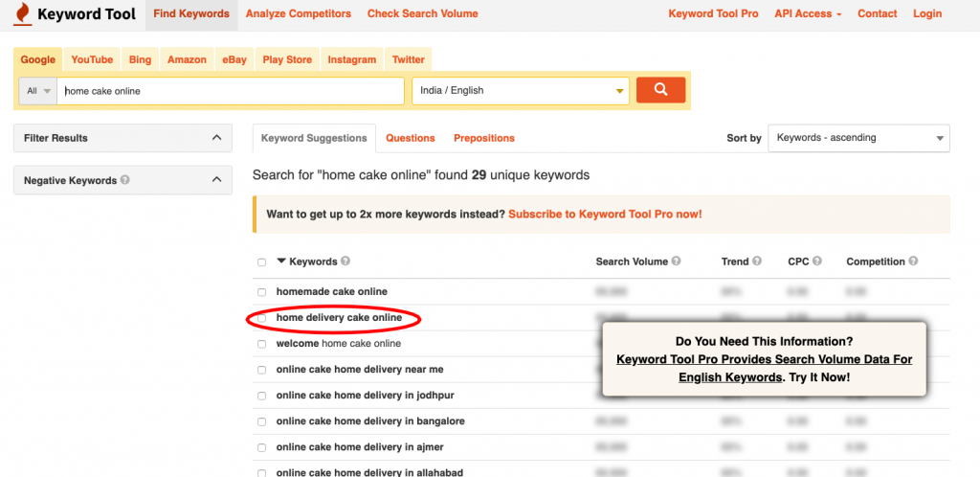Screen dimensions: 980x477
Task: Check the 'home delivery cake online' checkbox
Action: [x=262, y=318]
